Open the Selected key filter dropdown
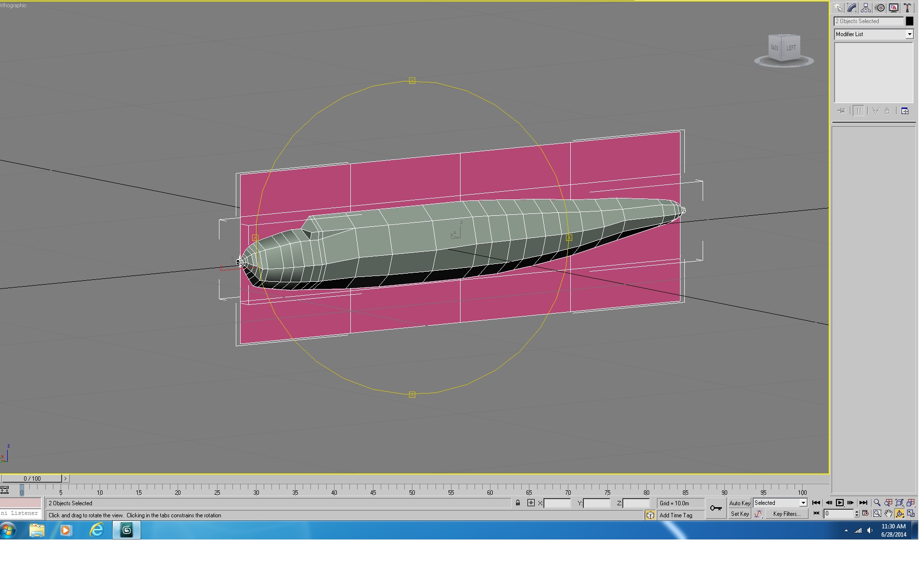The width and height of the screenshot is (924, 578). [x=780, y=503]
